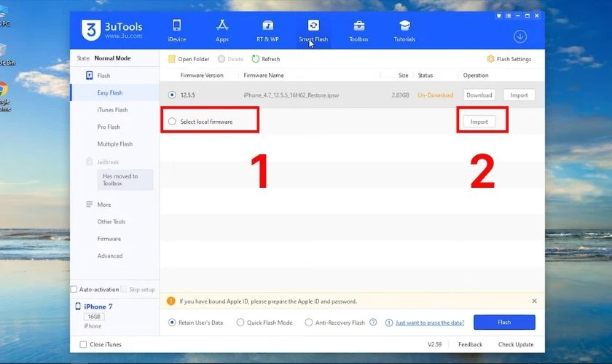Click the iPhone 7 device name

coord(98,306)
